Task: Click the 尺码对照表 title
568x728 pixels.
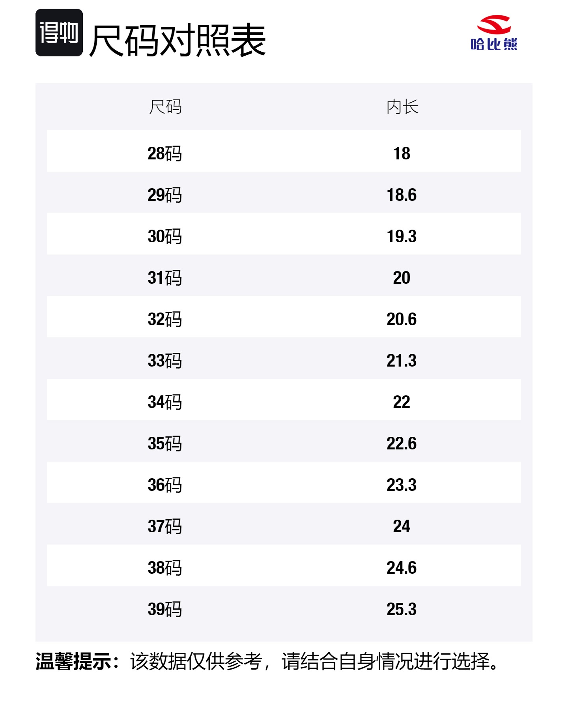Action: (x=177, y=40)
